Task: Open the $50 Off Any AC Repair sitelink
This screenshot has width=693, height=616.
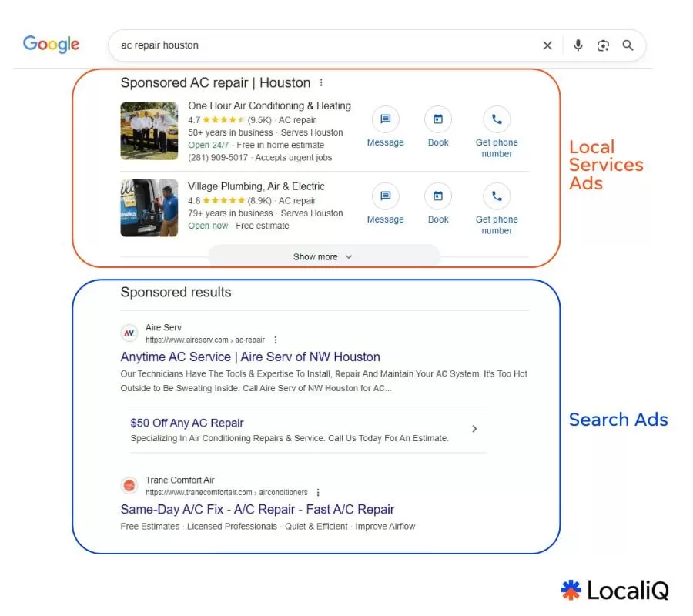Action: 187,423
